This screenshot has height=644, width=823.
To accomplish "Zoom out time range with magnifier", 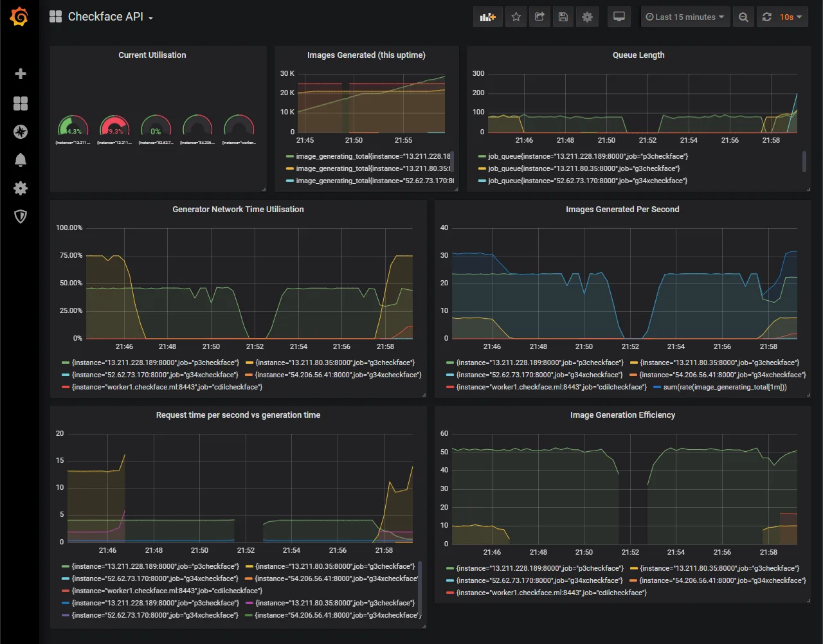I will (743, 17).
